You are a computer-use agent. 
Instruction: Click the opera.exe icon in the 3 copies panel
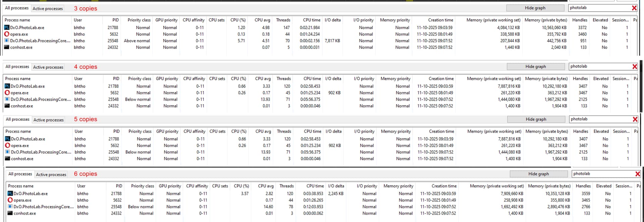pos(7,34)
